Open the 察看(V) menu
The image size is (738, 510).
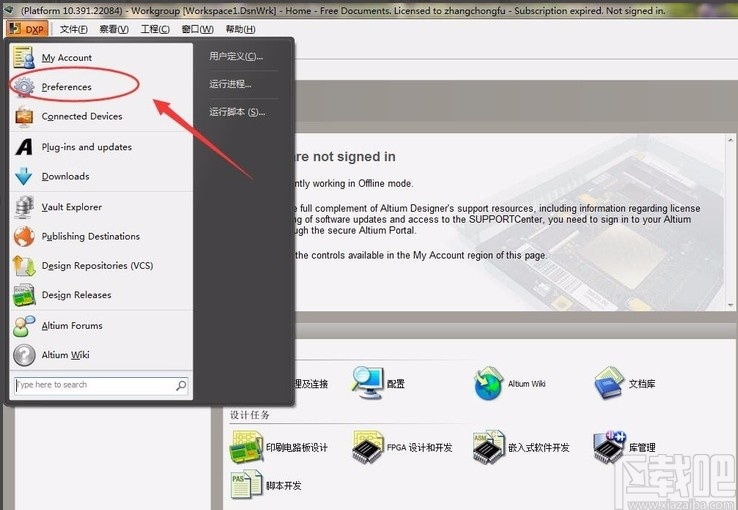(114, 29)
